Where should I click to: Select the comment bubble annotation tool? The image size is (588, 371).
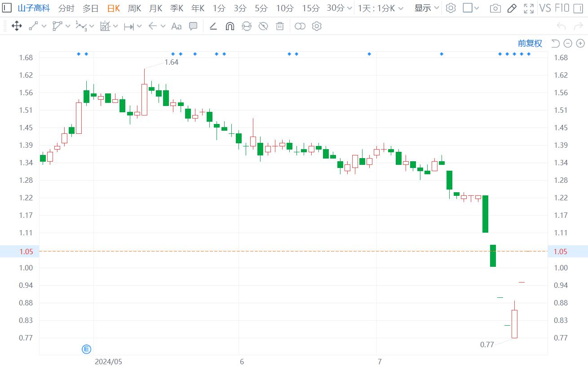[193, 26]
